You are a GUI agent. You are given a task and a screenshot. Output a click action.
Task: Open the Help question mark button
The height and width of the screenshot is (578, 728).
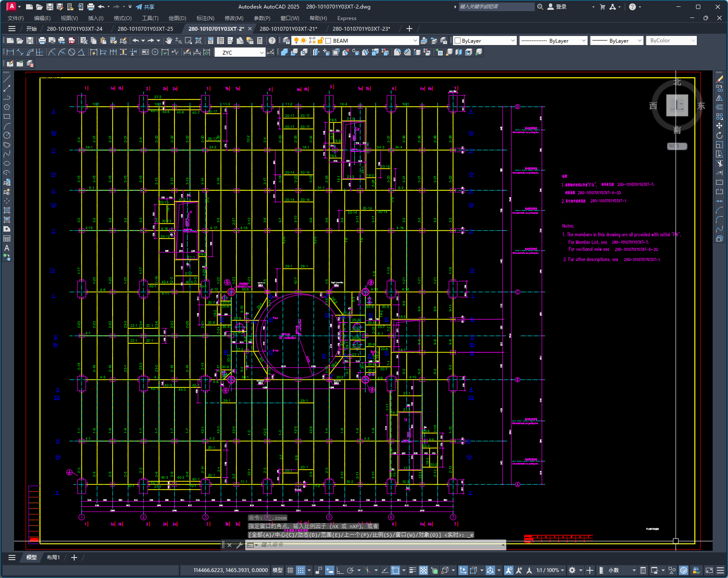pos(272,41)
